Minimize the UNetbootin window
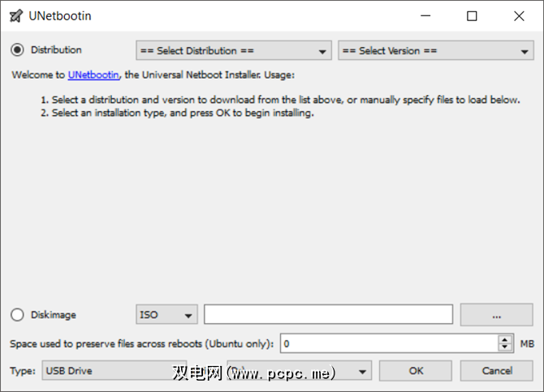 point(425,16)
